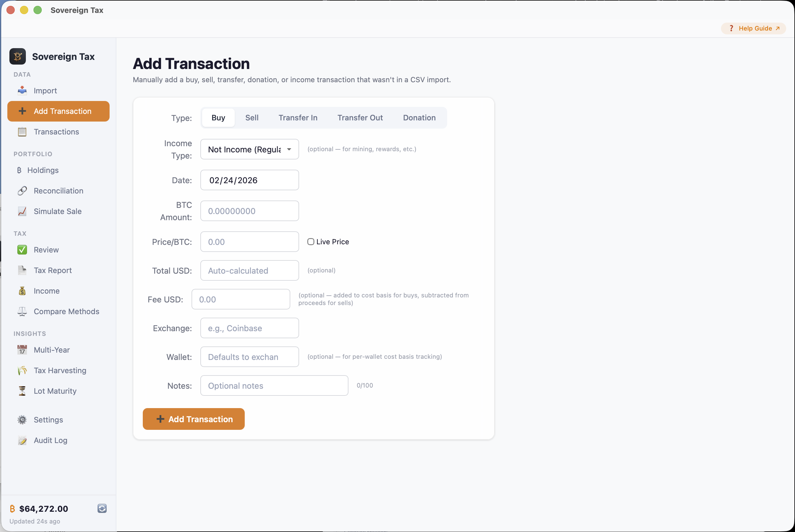This screenshot has width=795, height=532.
Task: Open the Reconciliation tool
Action: (58, 191)
